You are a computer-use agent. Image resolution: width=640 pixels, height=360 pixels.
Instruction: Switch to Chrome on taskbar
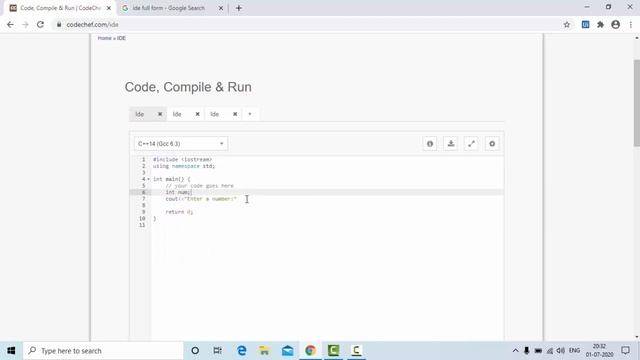pyautogui.click(x=310, y=351)
